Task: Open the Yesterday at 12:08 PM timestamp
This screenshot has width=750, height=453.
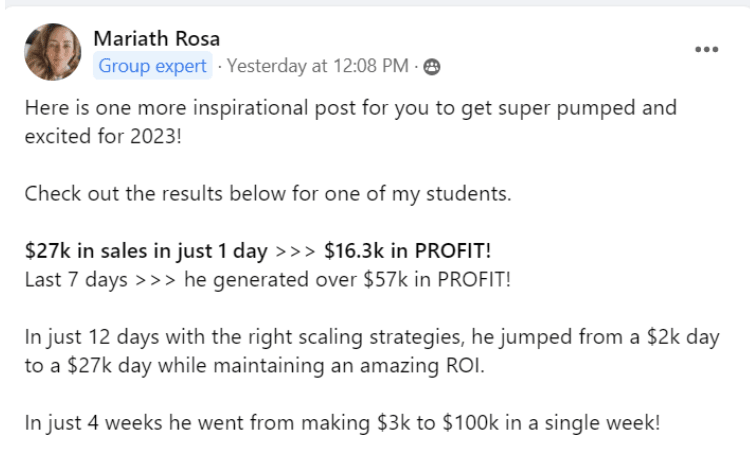Action: click(x=318, y=67)
